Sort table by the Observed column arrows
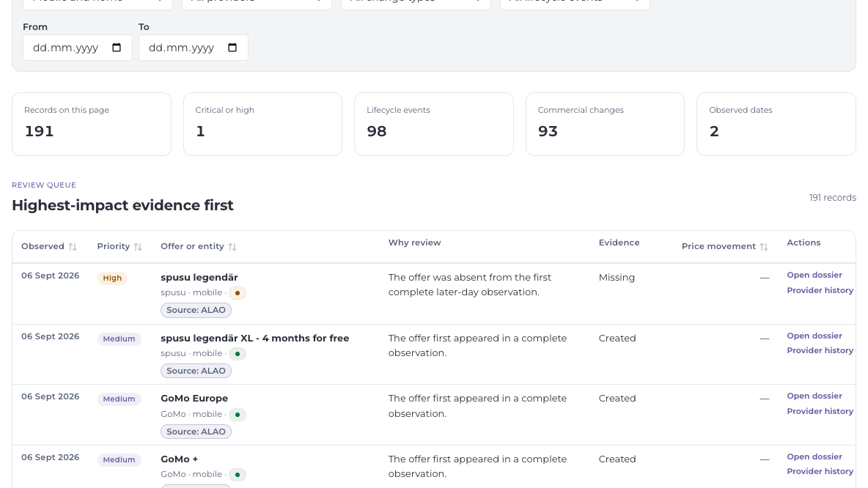 tap(73, 247)
